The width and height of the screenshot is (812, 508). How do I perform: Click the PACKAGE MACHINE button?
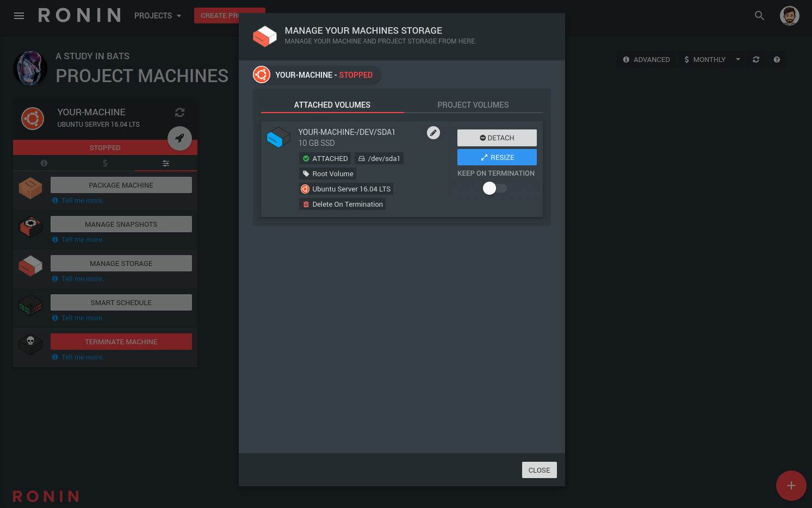pos(121,185)
